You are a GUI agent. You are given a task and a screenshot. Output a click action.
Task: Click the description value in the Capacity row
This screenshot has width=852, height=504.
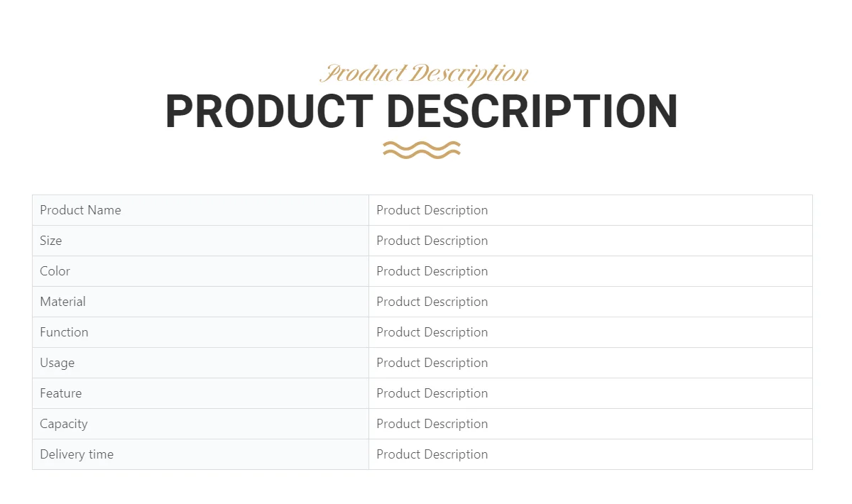[x=432, y=424]
